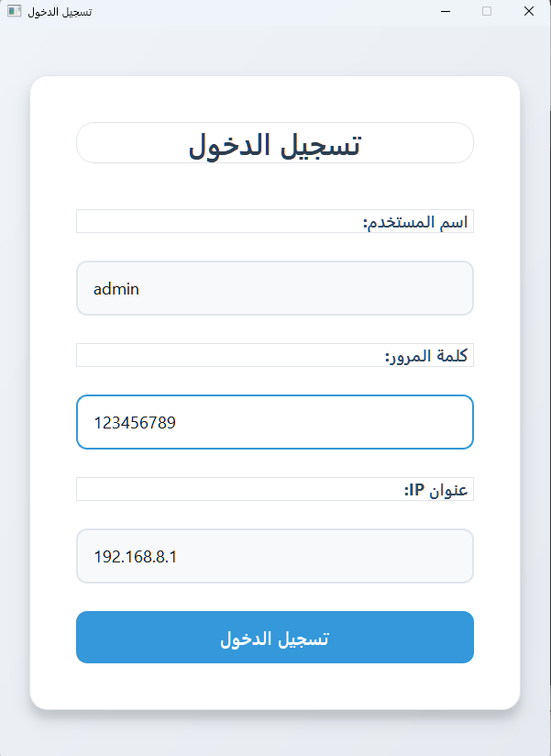Click the اسم المستخدم label
551x756 pixels.
415,222
